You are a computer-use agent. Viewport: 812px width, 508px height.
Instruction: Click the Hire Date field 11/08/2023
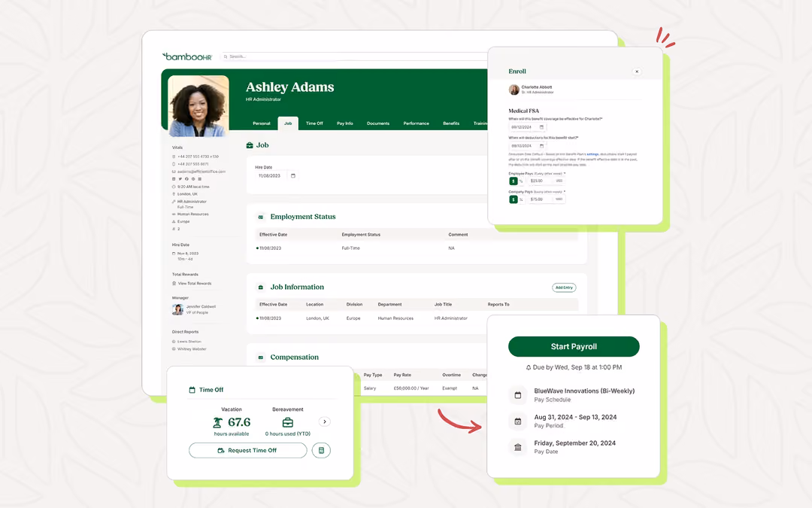(x=277, y=175)
